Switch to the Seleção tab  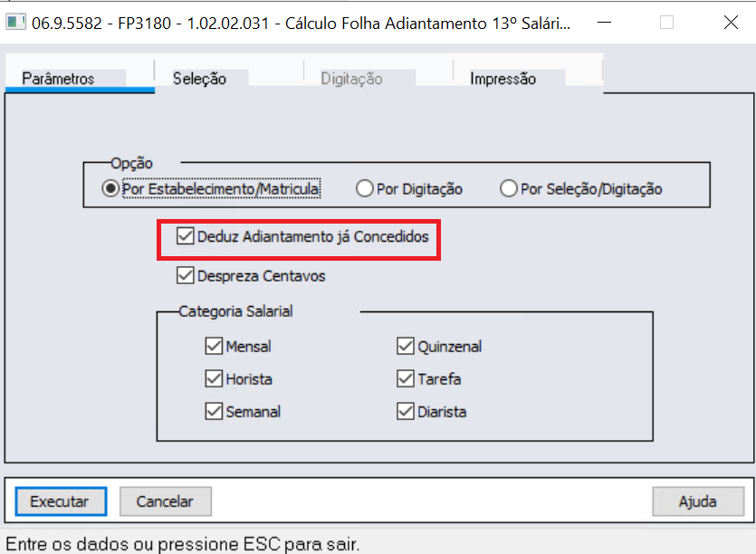pyautogui.click(x=199, y=78)
